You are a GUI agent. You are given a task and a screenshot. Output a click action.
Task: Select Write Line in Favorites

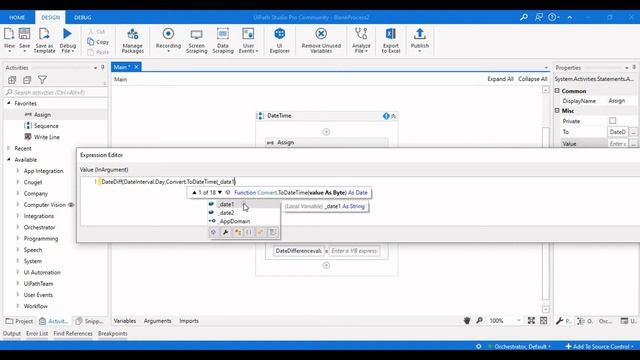tap(47, 137)
